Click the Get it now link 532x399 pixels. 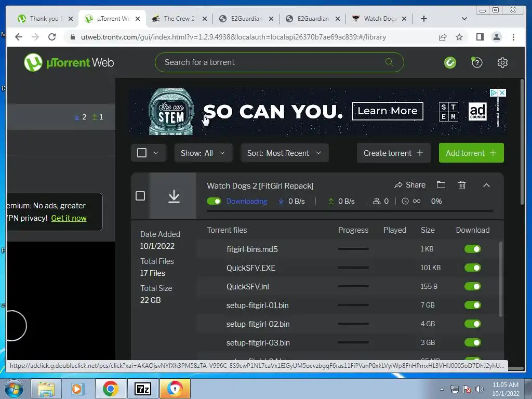coord(69,218)
